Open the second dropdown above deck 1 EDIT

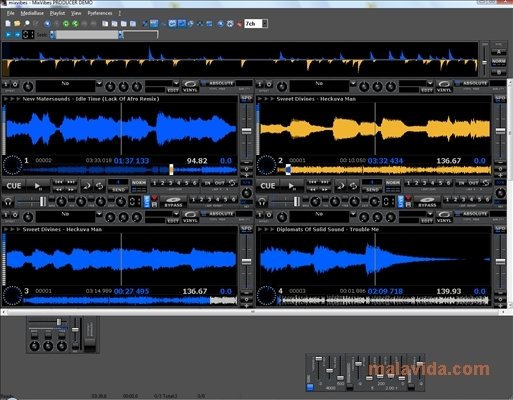pos(176,83)
